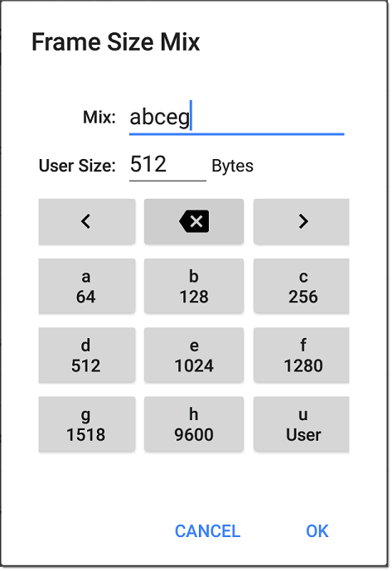Choose the f 1280 frame size key
This screenshot has height=571, width=392.
coord(302,355)
